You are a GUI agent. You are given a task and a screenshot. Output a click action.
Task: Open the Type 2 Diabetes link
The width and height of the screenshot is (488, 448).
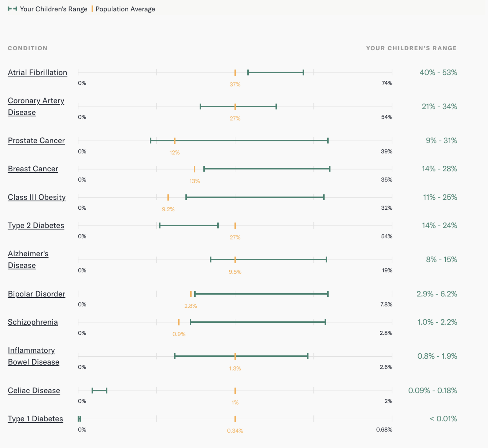(x=36, y=225)
